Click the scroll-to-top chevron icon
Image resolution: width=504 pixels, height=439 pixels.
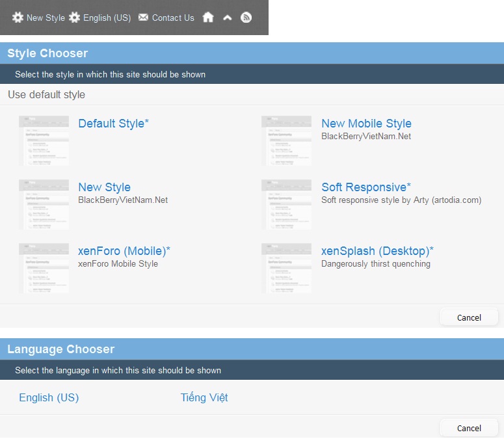click(x=228, y=18)
